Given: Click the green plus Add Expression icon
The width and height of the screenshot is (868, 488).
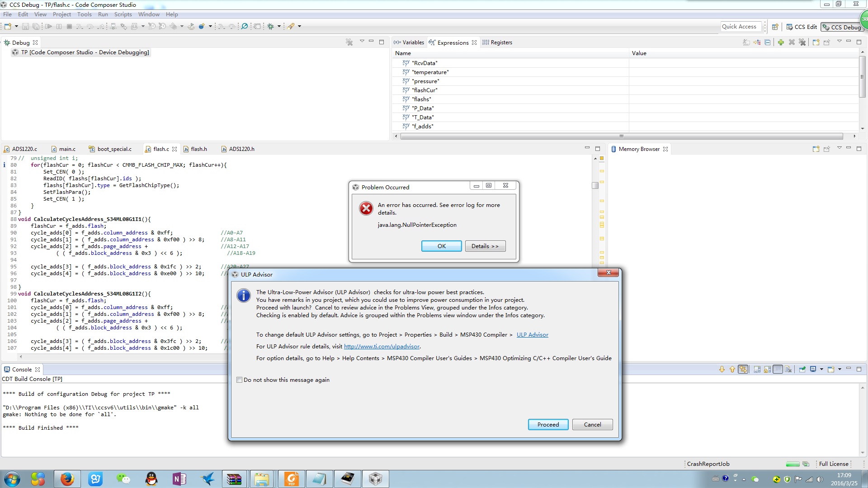Looking at the screenshot, I should pos(781,42).
